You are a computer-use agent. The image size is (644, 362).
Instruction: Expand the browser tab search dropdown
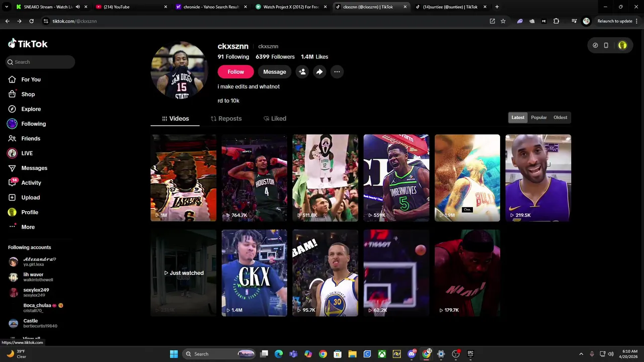point(7,7)
